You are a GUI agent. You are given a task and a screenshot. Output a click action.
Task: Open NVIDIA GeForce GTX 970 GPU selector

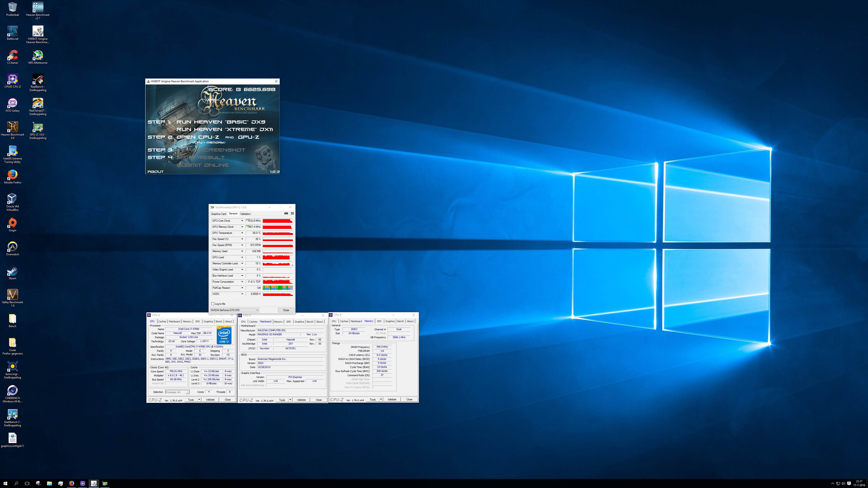click(235, 310)
